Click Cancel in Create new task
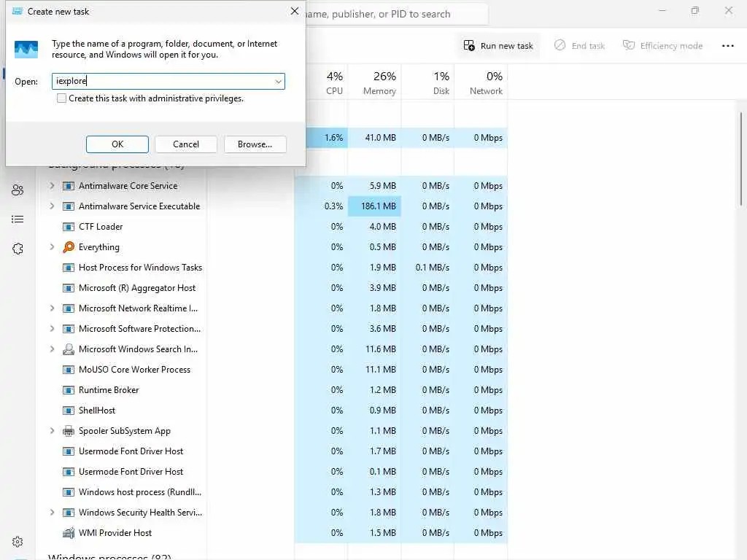 (x=186, y=144)
